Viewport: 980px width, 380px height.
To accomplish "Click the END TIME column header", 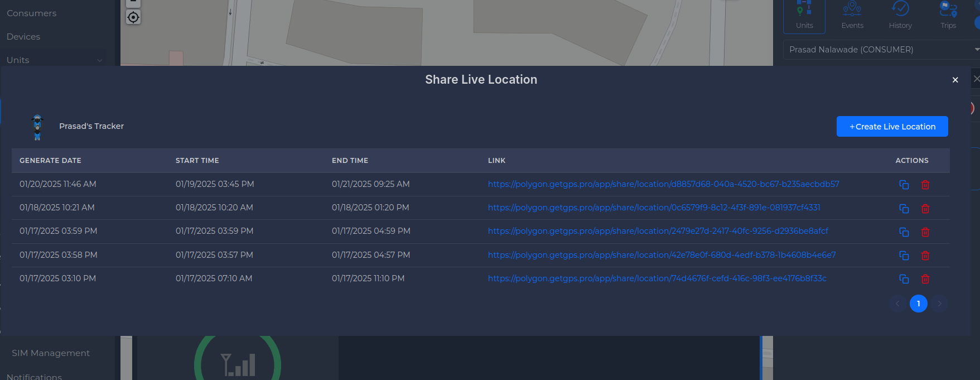I will pyautogui.click(x=350, y=161).
